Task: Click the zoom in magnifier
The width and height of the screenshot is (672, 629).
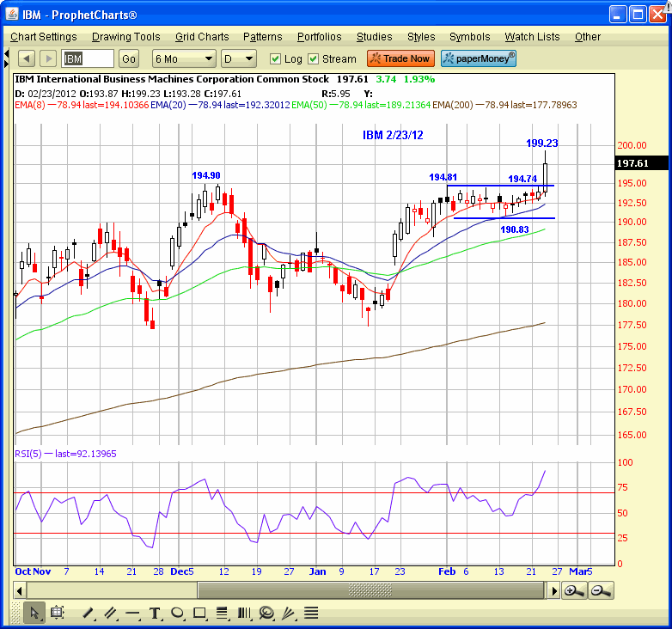Action: pos(574,590)
